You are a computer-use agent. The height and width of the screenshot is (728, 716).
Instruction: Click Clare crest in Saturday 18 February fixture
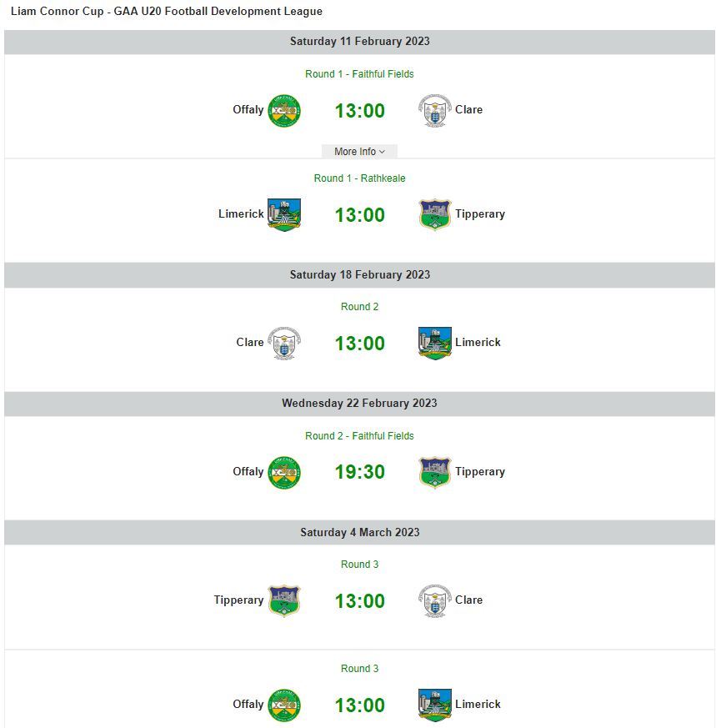point(284,343)
